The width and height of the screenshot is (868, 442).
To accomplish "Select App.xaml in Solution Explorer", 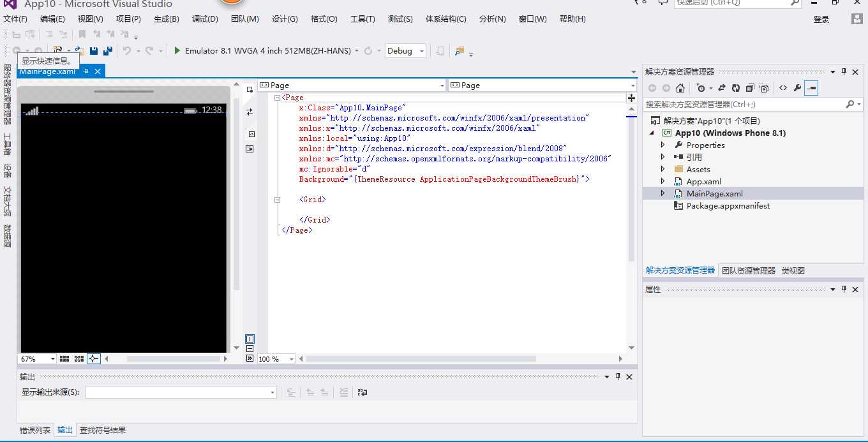I will pyautogui.click(x=704, y=181).
